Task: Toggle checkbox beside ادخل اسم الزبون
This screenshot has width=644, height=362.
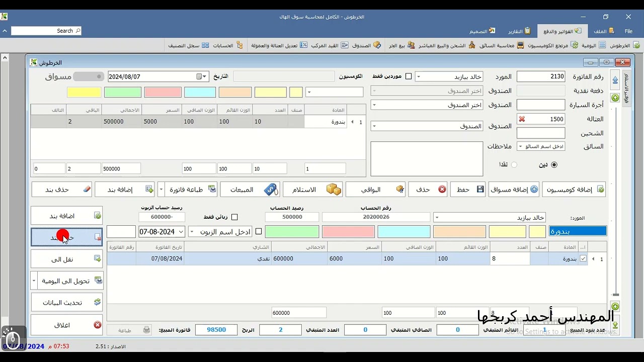Action: click(259, 232)
